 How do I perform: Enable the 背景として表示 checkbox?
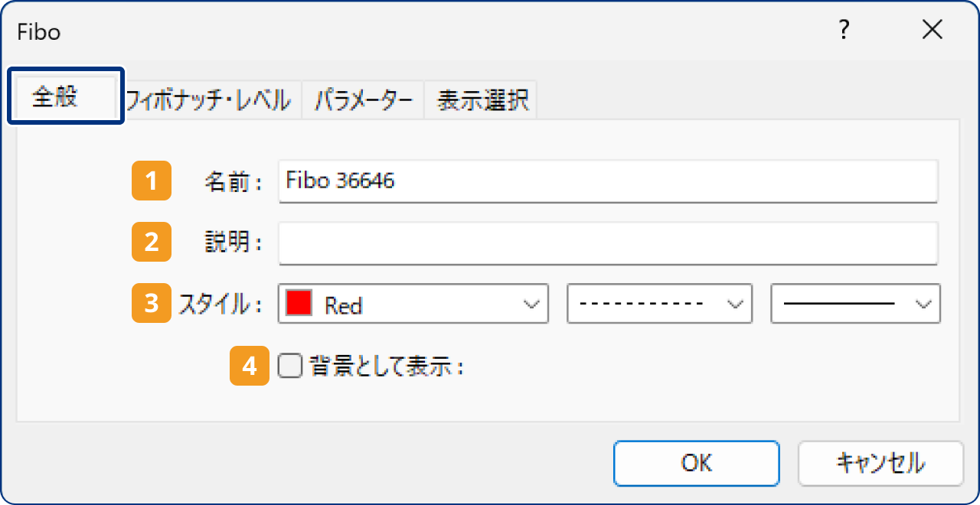click(289, 366)
